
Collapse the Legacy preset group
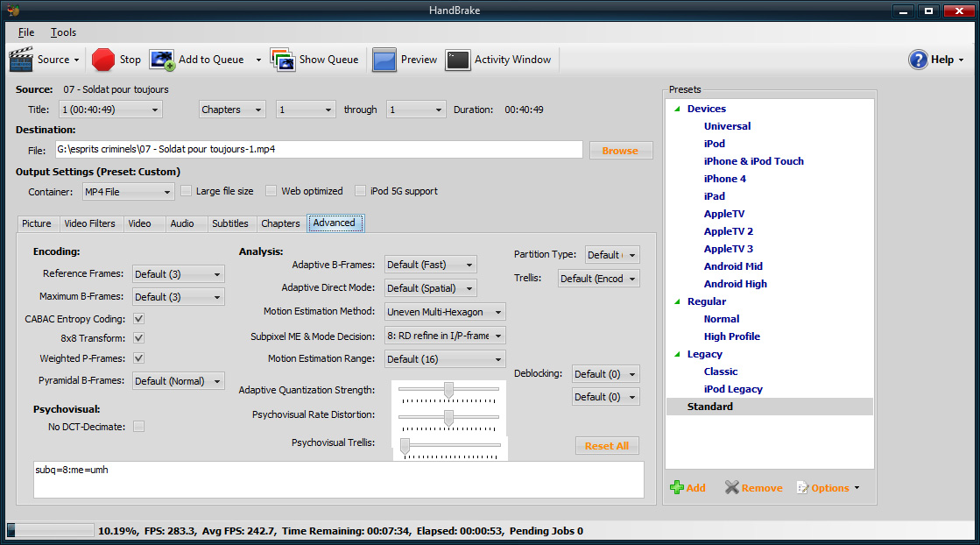(677, 354)
